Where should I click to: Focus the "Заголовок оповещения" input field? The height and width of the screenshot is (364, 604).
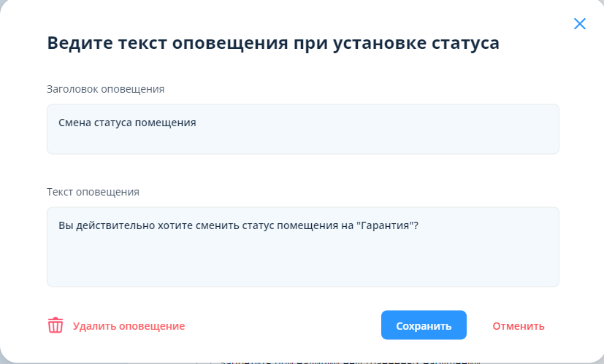302,129
